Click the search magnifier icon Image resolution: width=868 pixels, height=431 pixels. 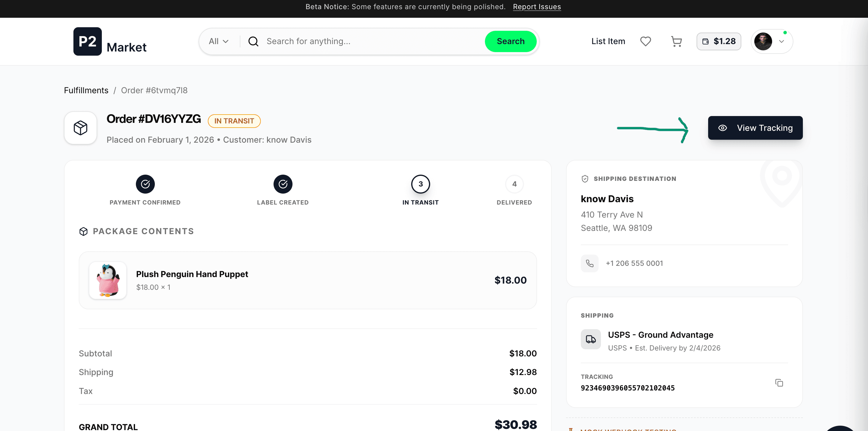coord(253,41)
